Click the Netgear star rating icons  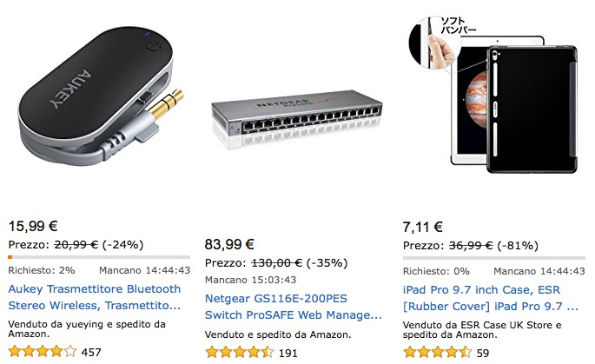pos(240,352)
